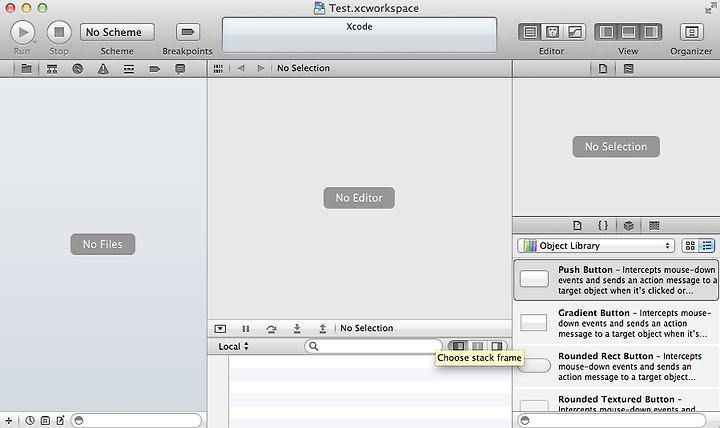720x428 pixels.
Task: Show only unsaved files filter
Action: (61, 420)
